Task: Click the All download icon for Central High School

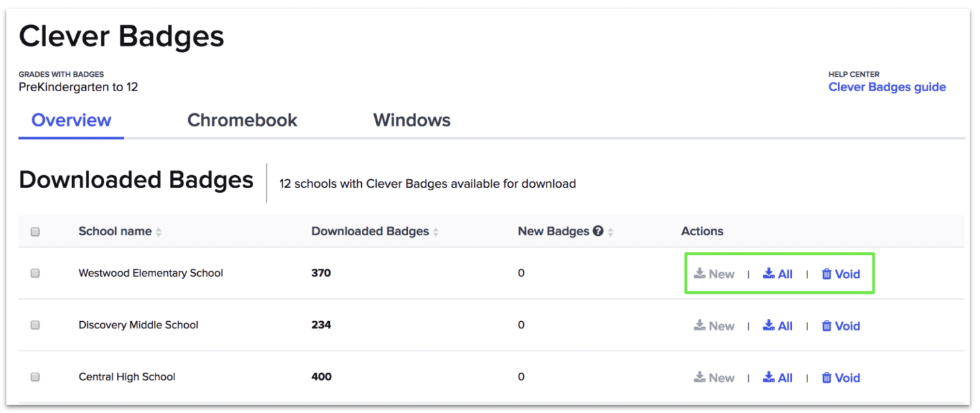Action: [x=768, y=377]
